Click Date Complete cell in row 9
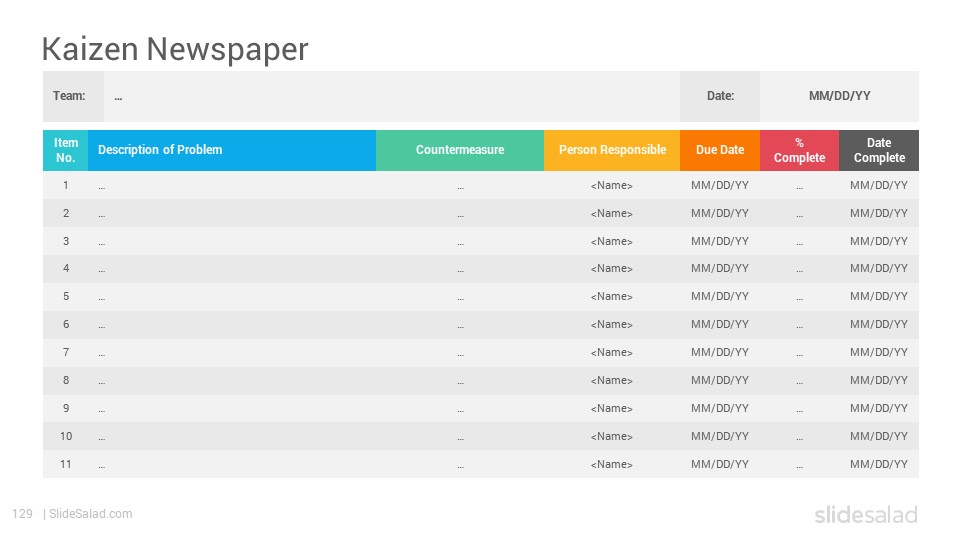The width and height of the screenshot is (960, 540). (x=879, y=408)
